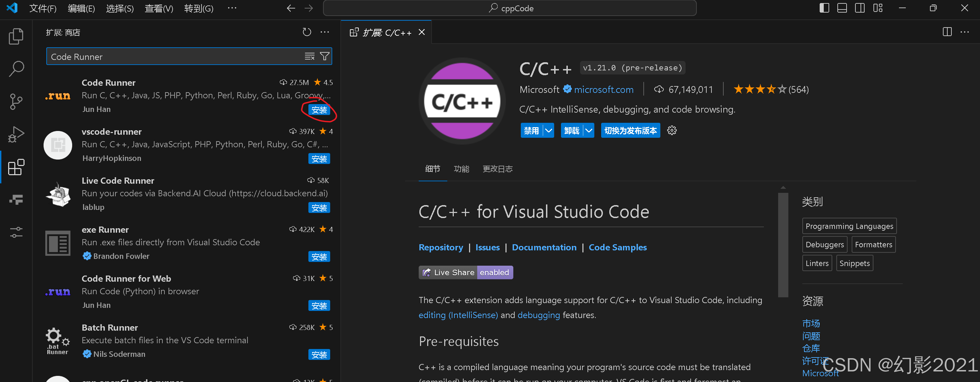Open the Explorer view in activity bar
This screenshot has width=980, height=382.
pos(16,36)
